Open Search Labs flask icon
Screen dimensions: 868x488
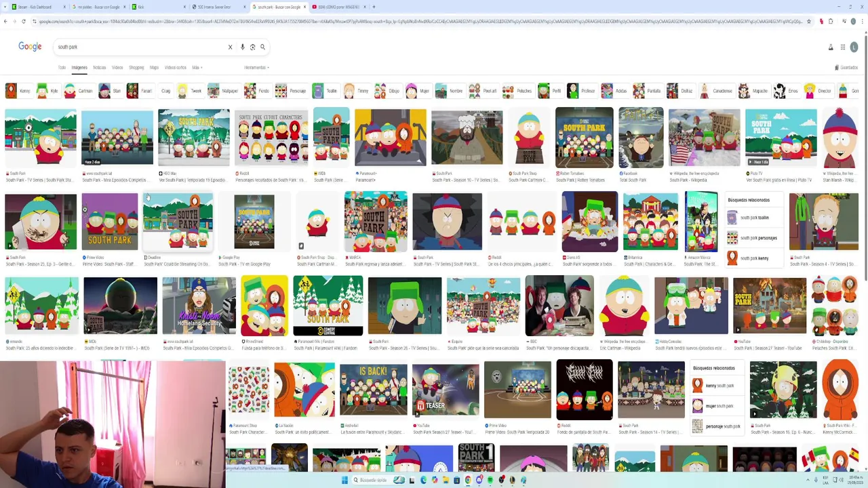(831, 47)
